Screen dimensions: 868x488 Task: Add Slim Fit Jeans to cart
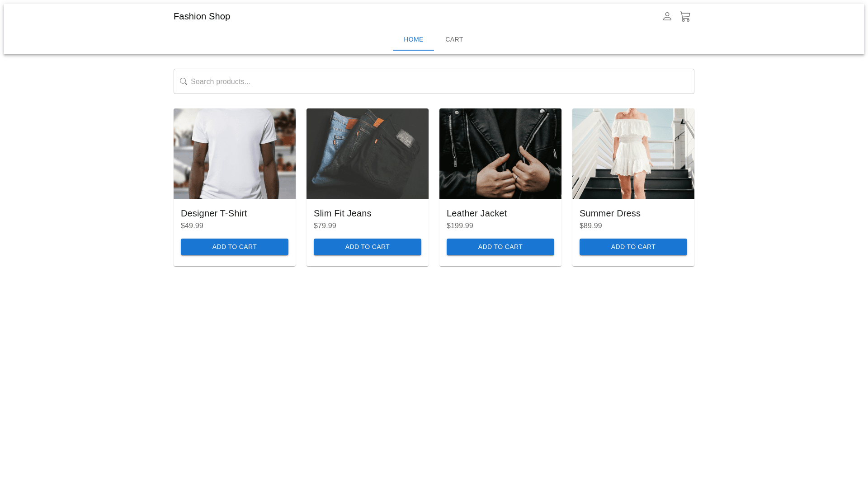coord(367,247)
